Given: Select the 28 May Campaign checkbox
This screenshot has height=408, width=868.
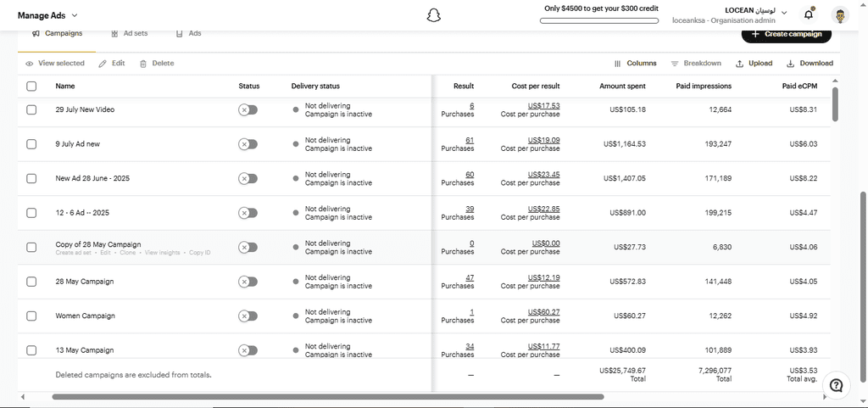Looking at the screenshot, I should [31, 282].
